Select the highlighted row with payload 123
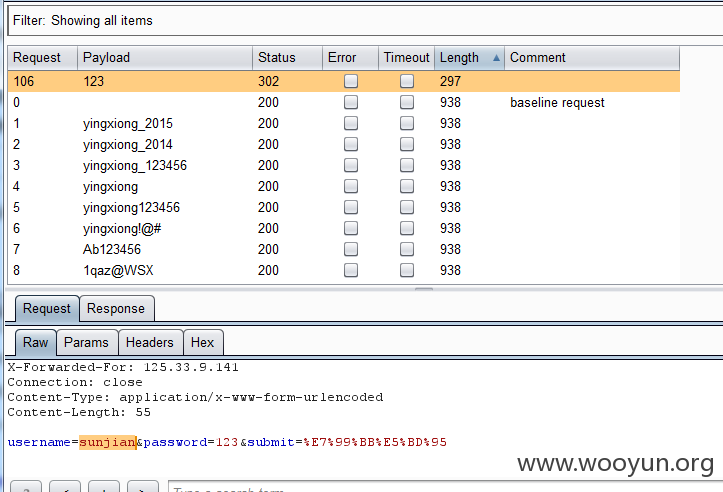The width and height of the screenshot is (723, 492). coord(344,81)
